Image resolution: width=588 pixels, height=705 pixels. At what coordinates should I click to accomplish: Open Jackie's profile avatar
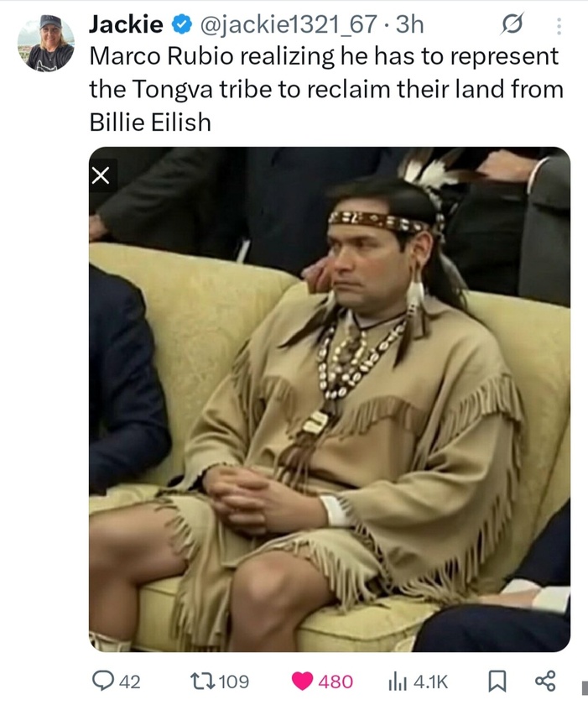pyautogui.click(x=46, y=43)
